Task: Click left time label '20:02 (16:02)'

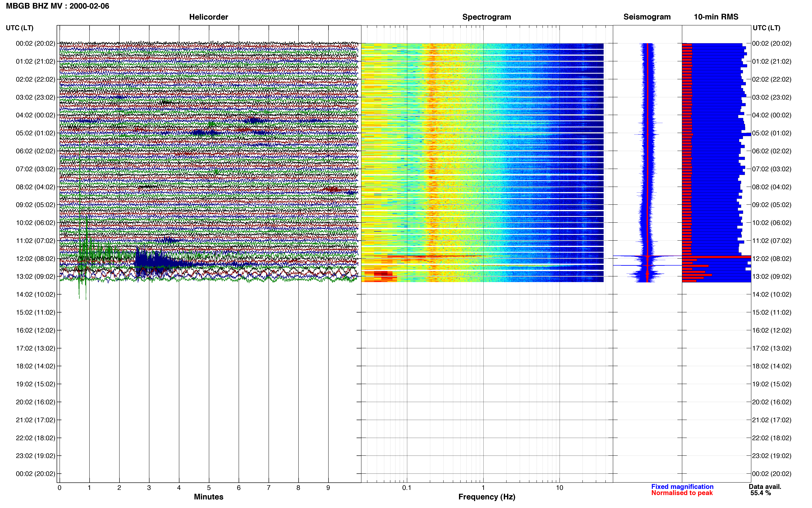Action: (x=35, y=402)
